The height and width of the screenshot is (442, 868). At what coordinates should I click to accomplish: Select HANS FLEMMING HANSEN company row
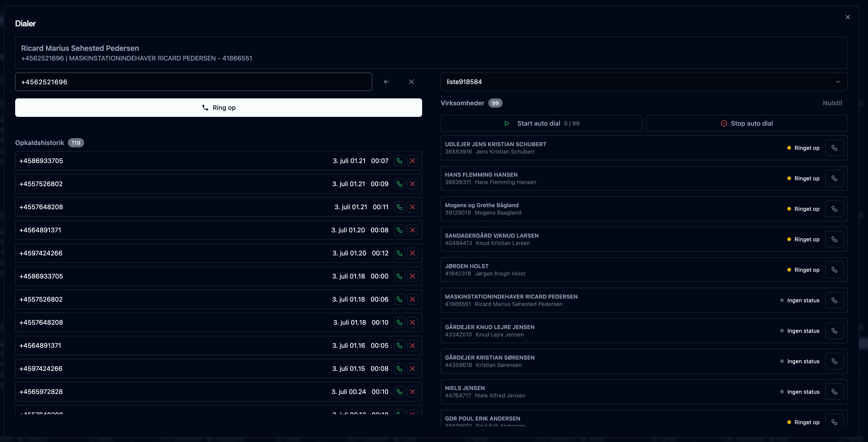tap(606, 179)
